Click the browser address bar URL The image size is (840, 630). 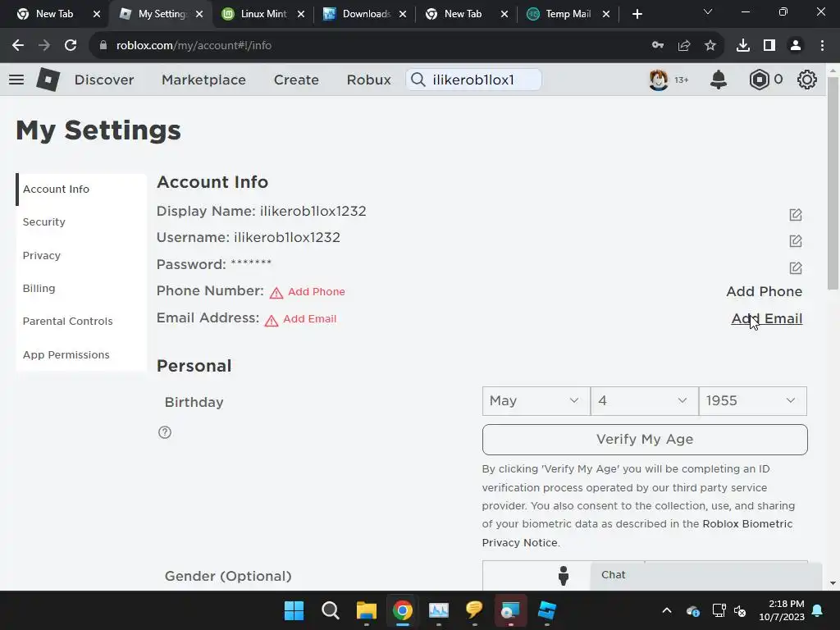(x=194, y=46)
